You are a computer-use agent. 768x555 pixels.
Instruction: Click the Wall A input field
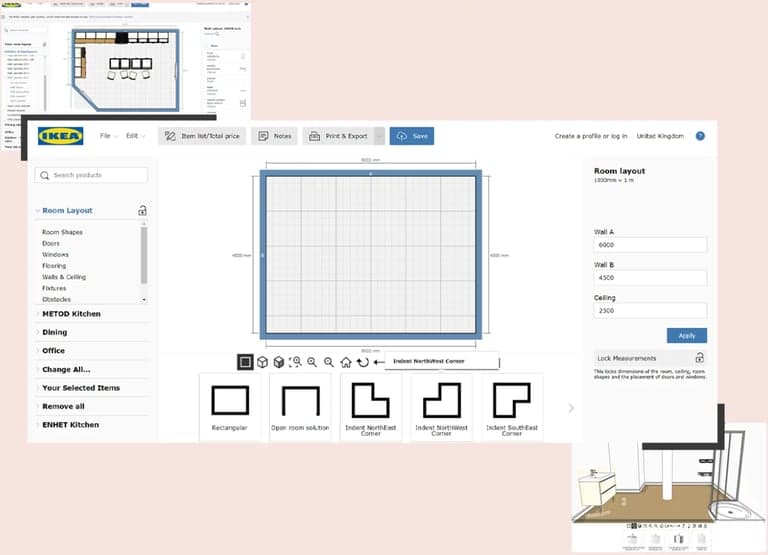click(650, 245)
